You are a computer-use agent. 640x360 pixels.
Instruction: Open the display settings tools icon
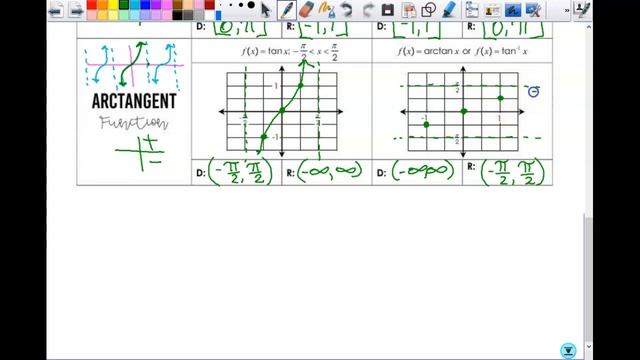[533, 10]
